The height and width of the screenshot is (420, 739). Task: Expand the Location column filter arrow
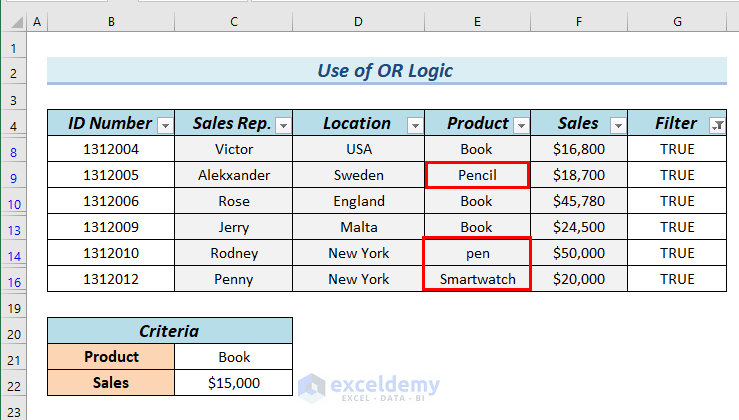pyautogui.click(x=416, y=125)
